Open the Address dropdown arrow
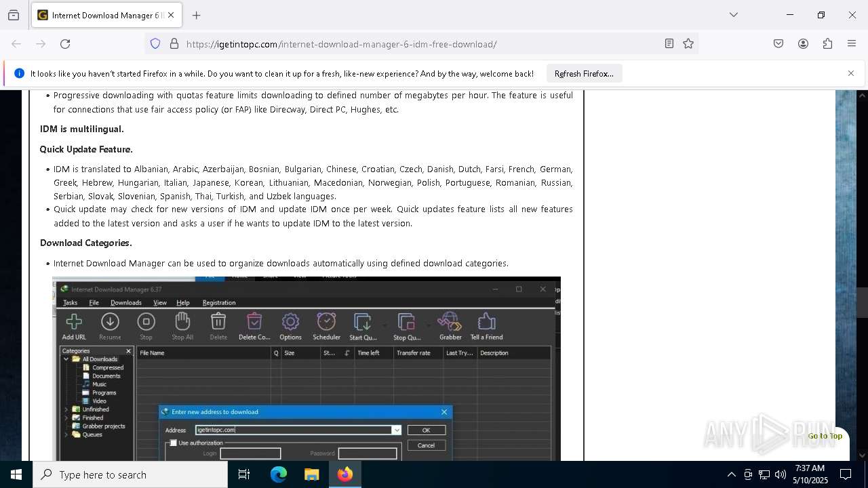This screenshot has height=488, width=868. (x=397, y=430)
